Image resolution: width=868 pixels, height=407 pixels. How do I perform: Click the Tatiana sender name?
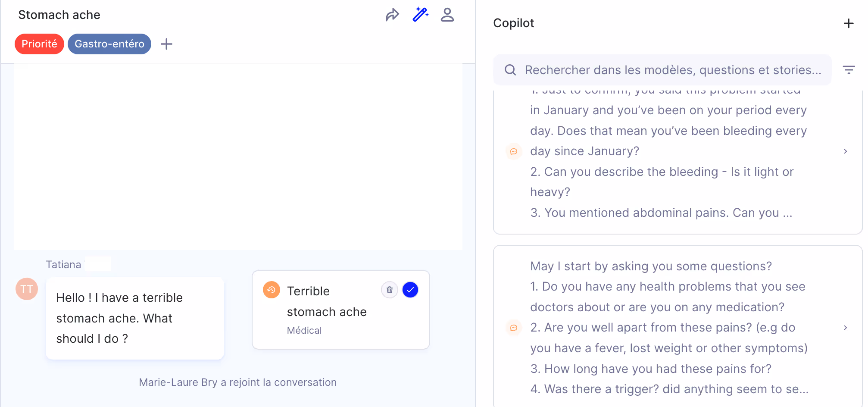pyautogui.click(x=63, y=264)
